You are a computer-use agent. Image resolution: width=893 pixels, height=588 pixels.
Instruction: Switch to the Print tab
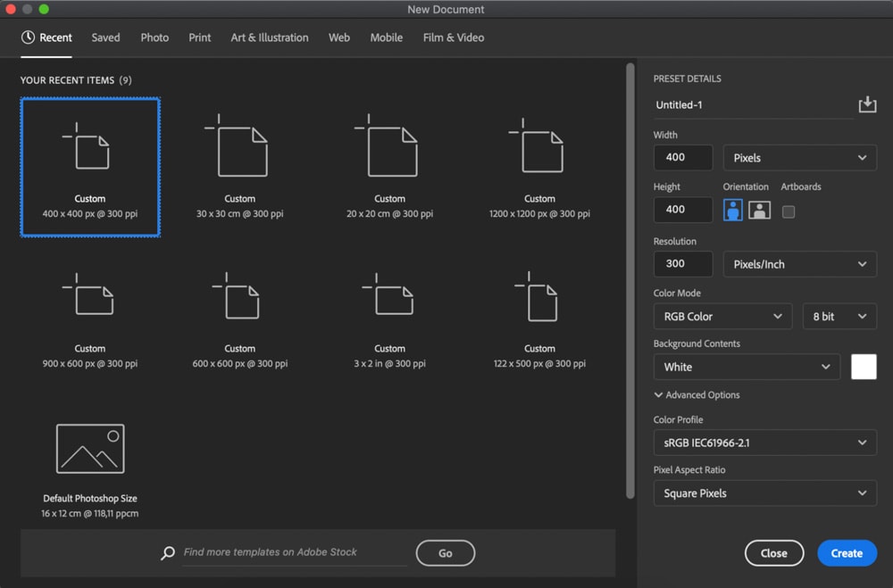click(199, 37)
